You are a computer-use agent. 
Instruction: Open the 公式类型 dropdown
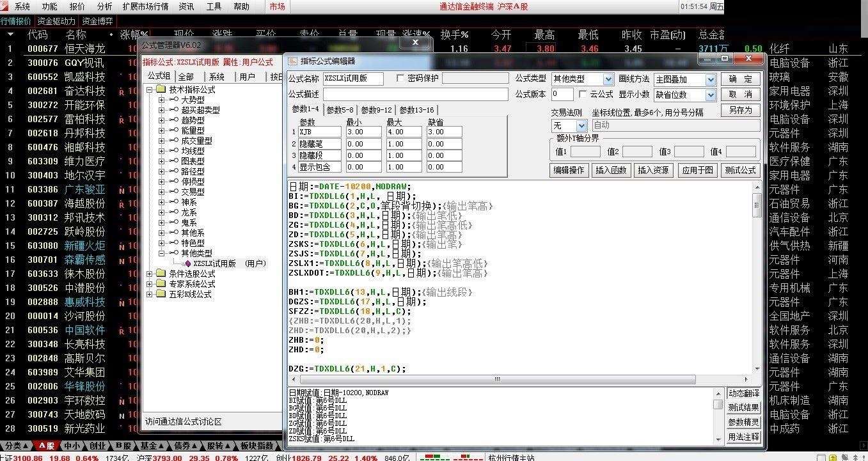(608, 79)
